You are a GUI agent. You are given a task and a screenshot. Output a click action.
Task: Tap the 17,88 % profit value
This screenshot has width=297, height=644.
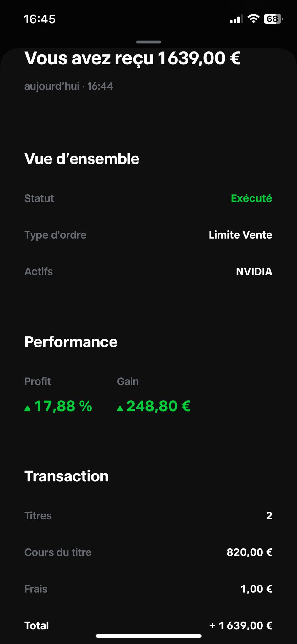pyautogui.click(x=63, y=406)
